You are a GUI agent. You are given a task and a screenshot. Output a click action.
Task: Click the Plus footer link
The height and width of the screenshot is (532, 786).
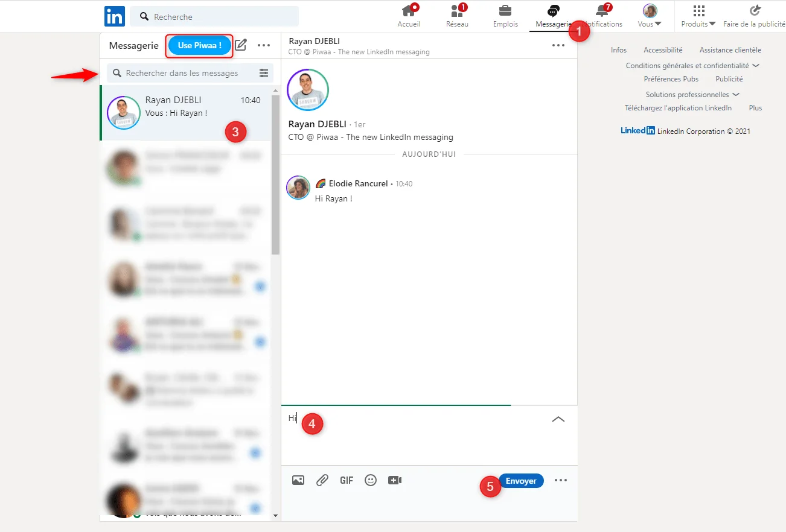click(755, 108)
